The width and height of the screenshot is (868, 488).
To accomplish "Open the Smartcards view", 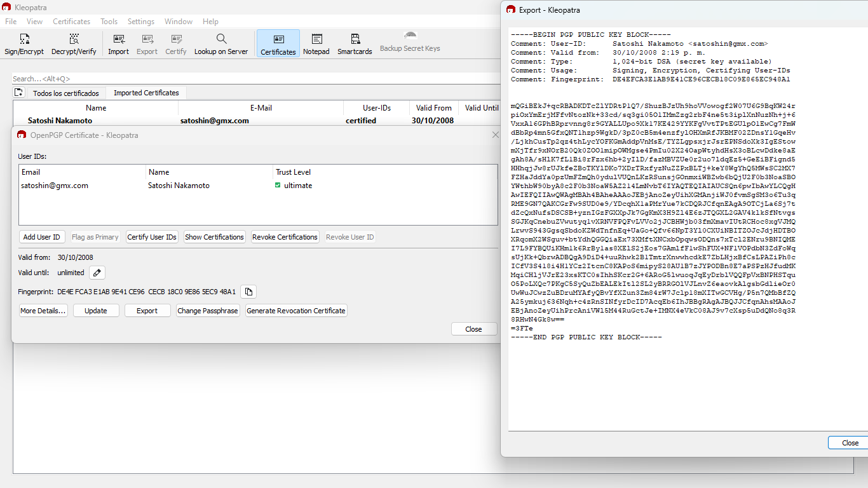I will coord(355,44).
